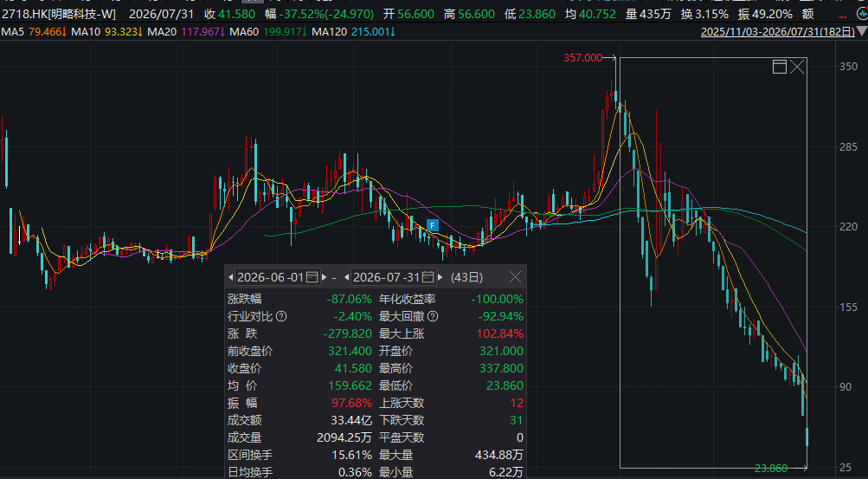Click the open price 开 56.600
868x479 pixels.
pos(408,14)
